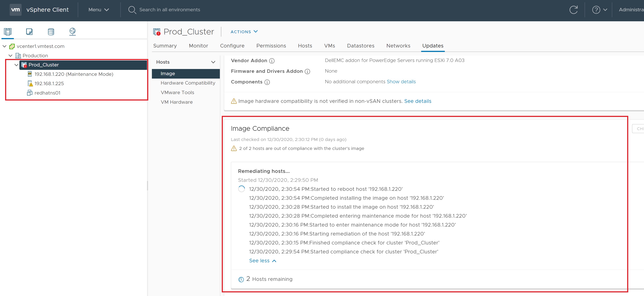
Task: Collapse the Hosts section in Updates sidebar
Action: pos(213,62)
